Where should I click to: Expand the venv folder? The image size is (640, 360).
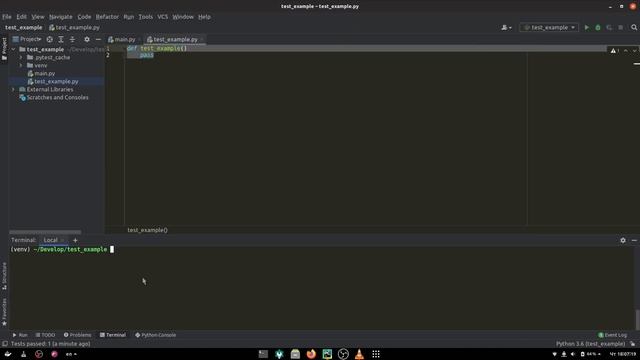tap(21, 65)
